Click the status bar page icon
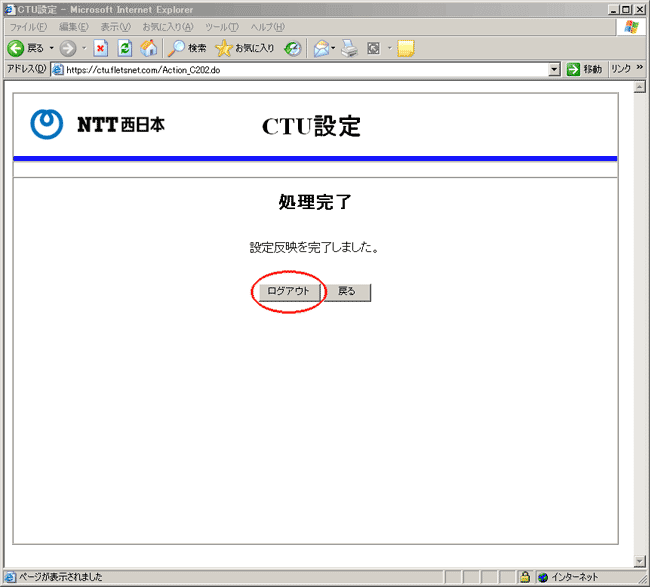650x587 pixels. [10, 577]
